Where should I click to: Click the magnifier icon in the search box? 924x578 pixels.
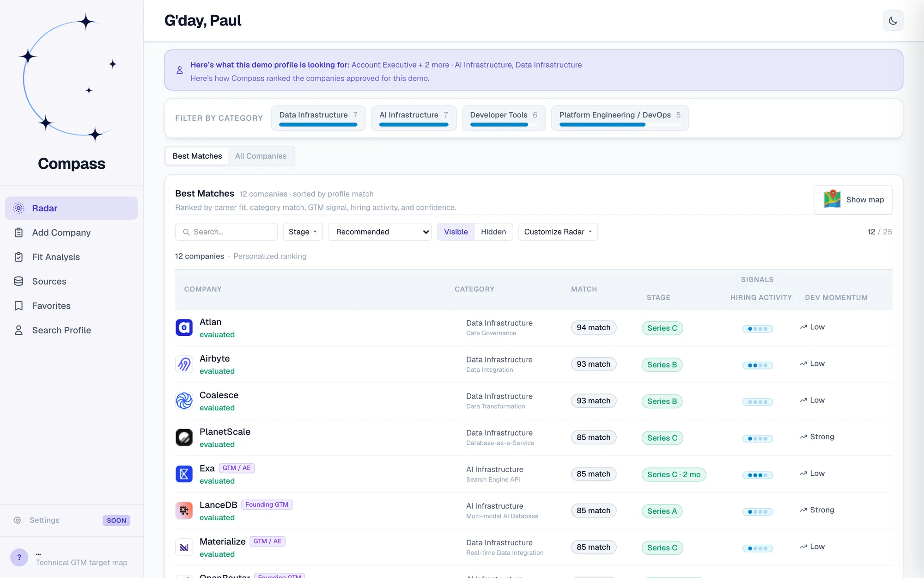[x=186, y=232]
